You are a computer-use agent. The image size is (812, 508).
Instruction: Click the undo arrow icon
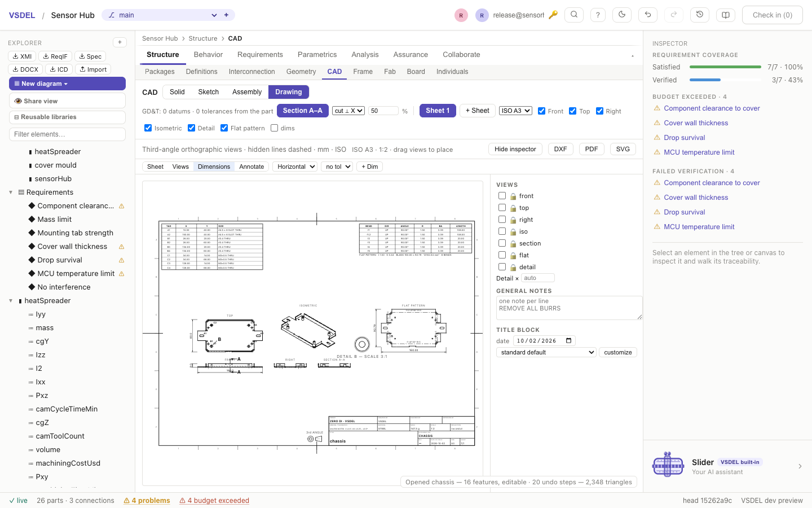tap(648, 15)
